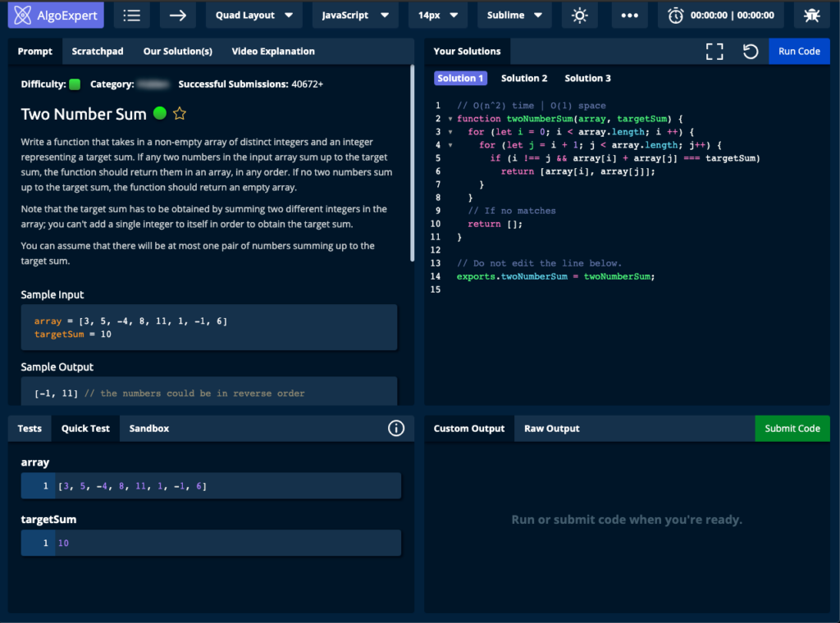Select Solution 2 tab
840x623 pixels.
coord(524,78)
